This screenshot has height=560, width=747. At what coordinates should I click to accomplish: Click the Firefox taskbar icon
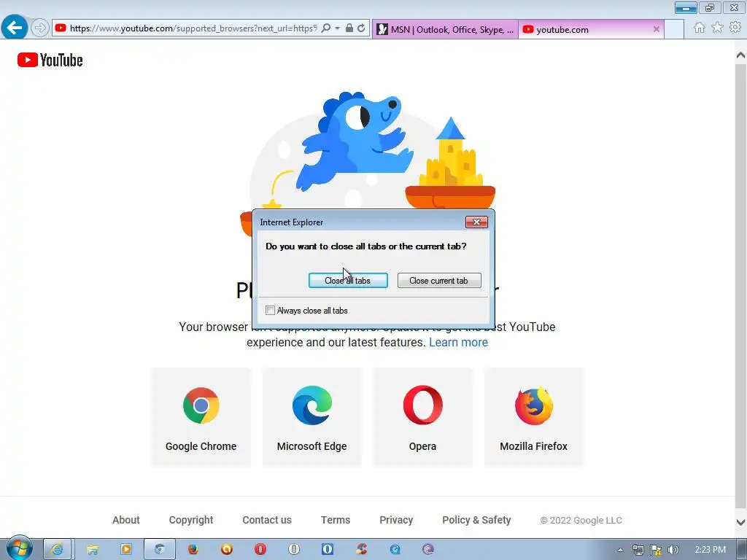193,550
